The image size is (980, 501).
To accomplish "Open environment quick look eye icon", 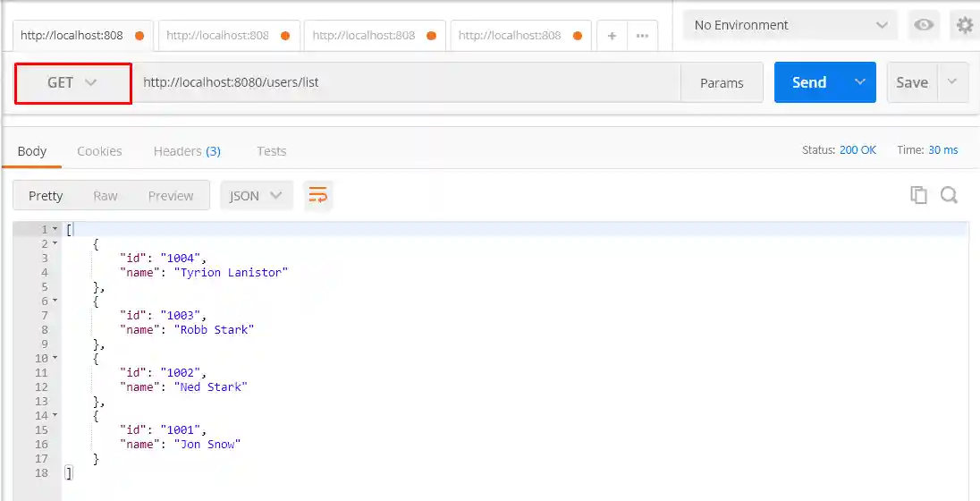I will pyautogui.click(x=924, y=25).
